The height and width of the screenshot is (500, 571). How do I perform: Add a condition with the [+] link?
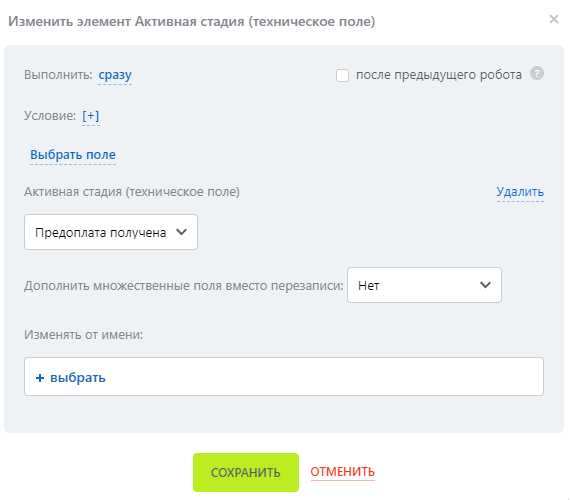point(91,116)
